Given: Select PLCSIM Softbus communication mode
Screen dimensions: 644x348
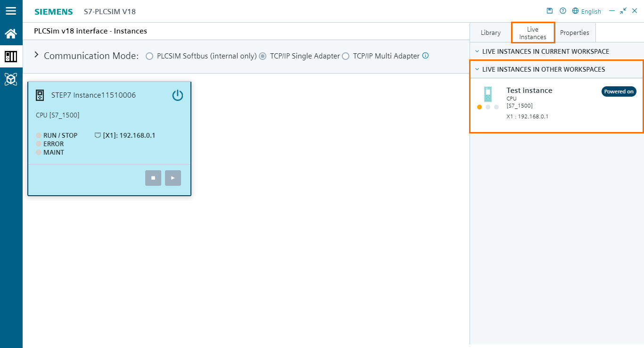Looking at the screenshot, I should [x=149, y=56].
